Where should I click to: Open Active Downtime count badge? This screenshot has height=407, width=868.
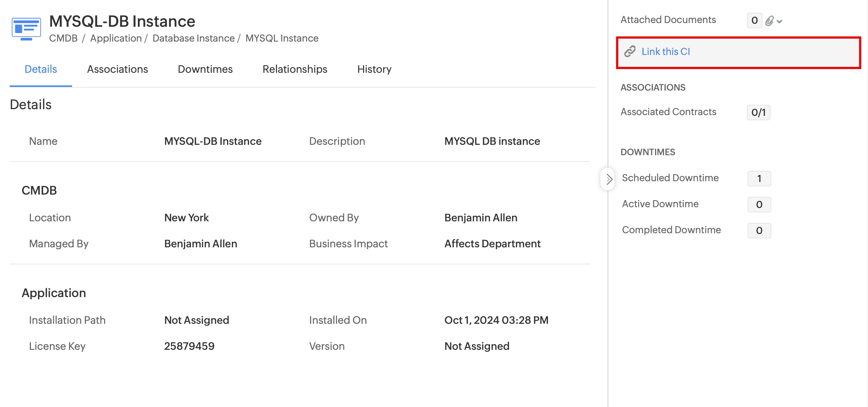coord(759,205)
